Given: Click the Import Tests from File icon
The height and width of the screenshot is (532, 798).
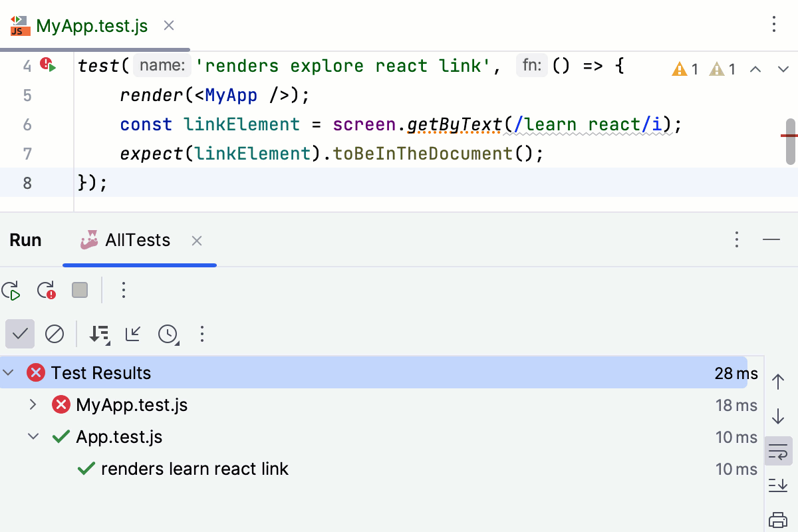Looking at the screenshot, I should [x=132, y=334].
